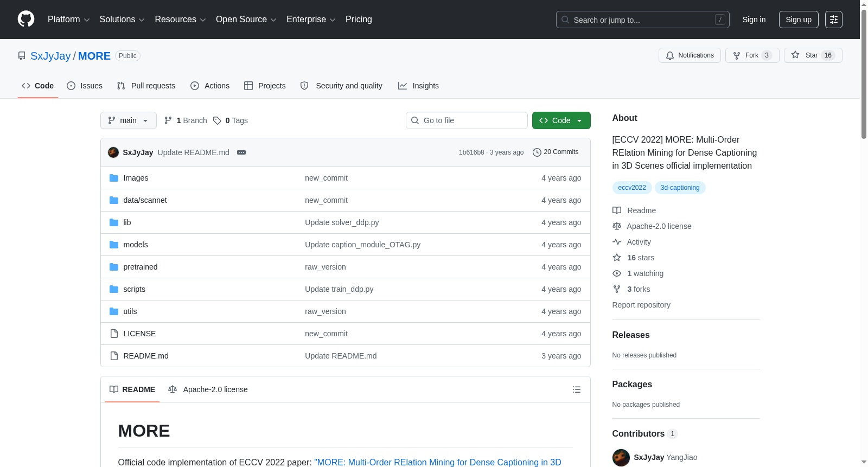Click the forks icon in About sidebar
868x467 pixels.
click(x=617, y=289)
